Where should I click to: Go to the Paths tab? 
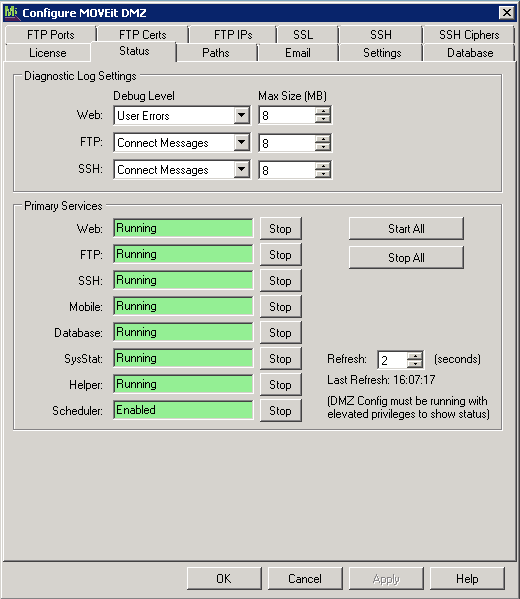tap(216, 53)
